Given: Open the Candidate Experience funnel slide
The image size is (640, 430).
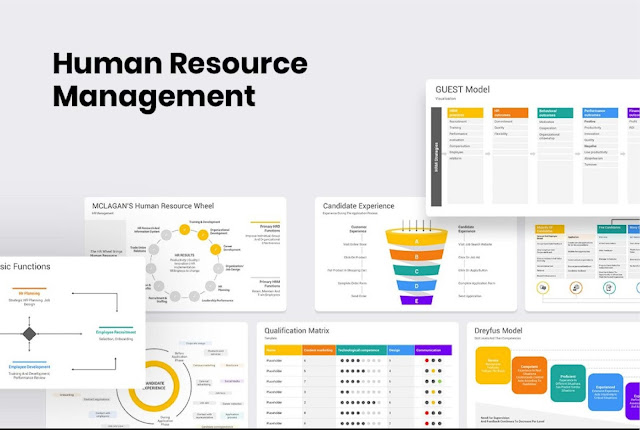Looking at the screenshot, I should (x=416, y=254).
